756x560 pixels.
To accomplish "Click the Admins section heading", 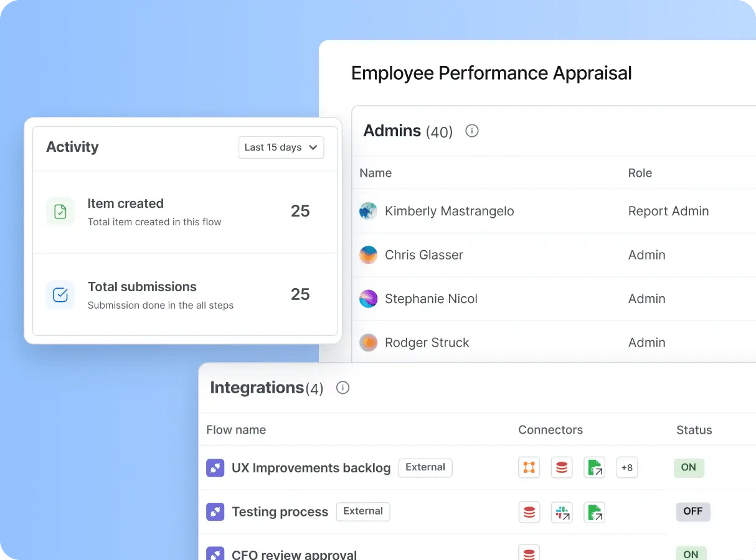I will pos(392,131).
